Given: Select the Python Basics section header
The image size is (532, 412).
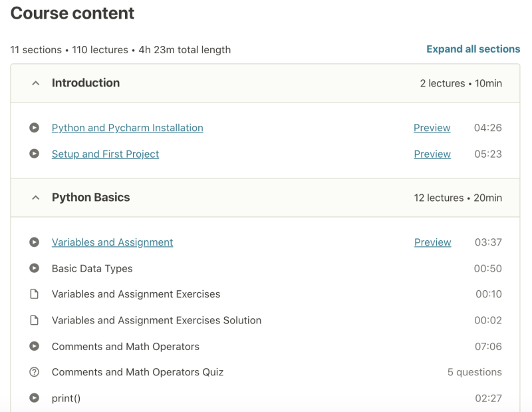Looking at the screenshot, I should pos(91,198).
